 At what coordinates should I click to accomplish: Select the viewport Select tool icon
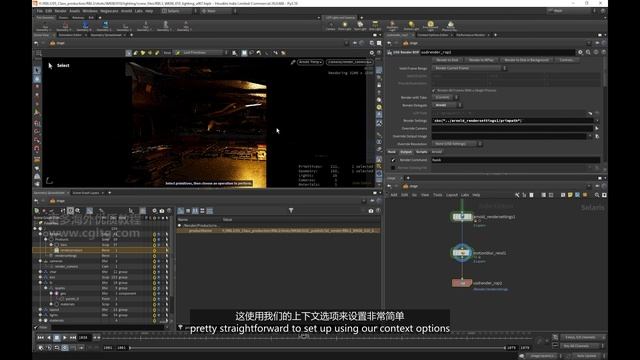pyautogui.click(x=37, y=71)
